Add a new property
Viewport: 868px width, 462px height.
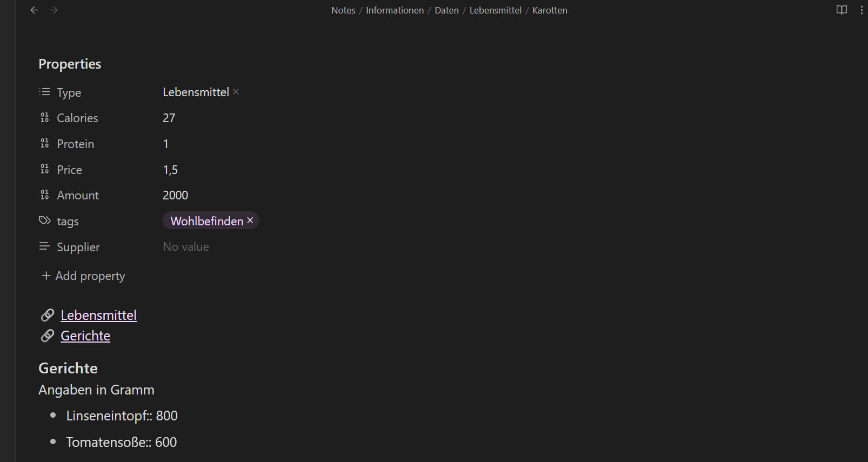(x=83, y=276)
